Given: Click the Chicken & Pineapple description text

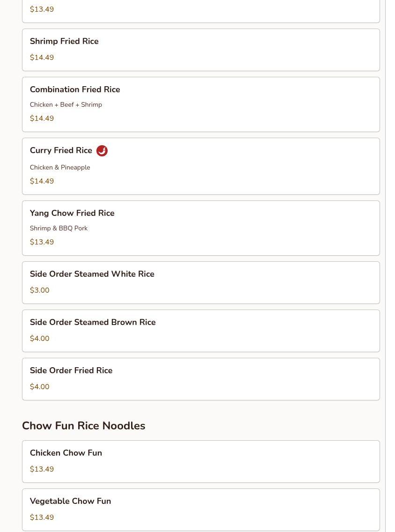Looking at the screenshot, I should [60, 167].
